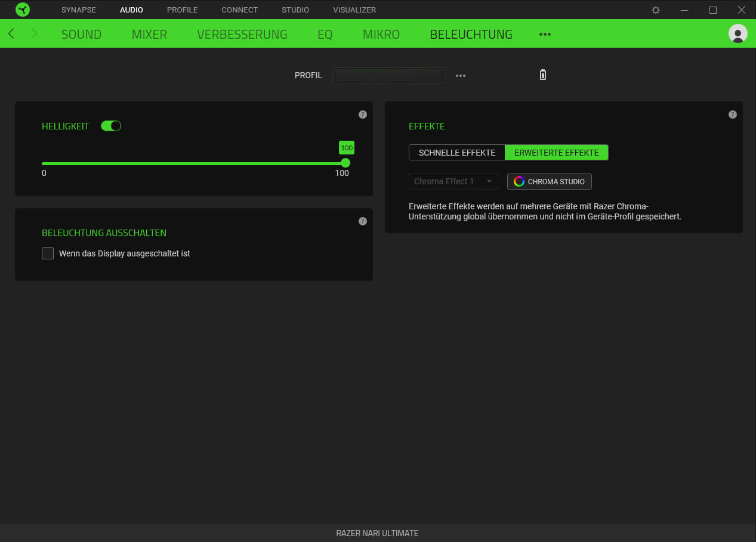Click the Razer logo icon
The image size is (756, 542).
click(23, 10)
